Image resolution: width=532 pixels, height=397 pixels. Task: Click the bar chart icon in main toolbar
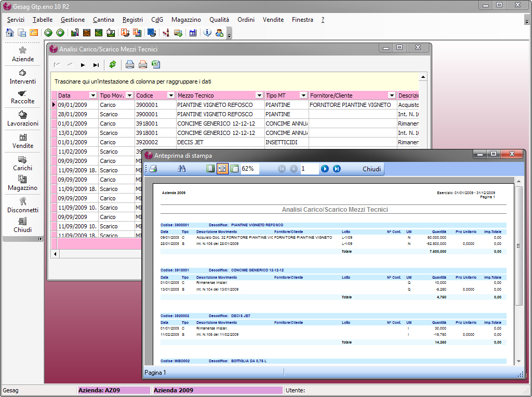(75, 33)
